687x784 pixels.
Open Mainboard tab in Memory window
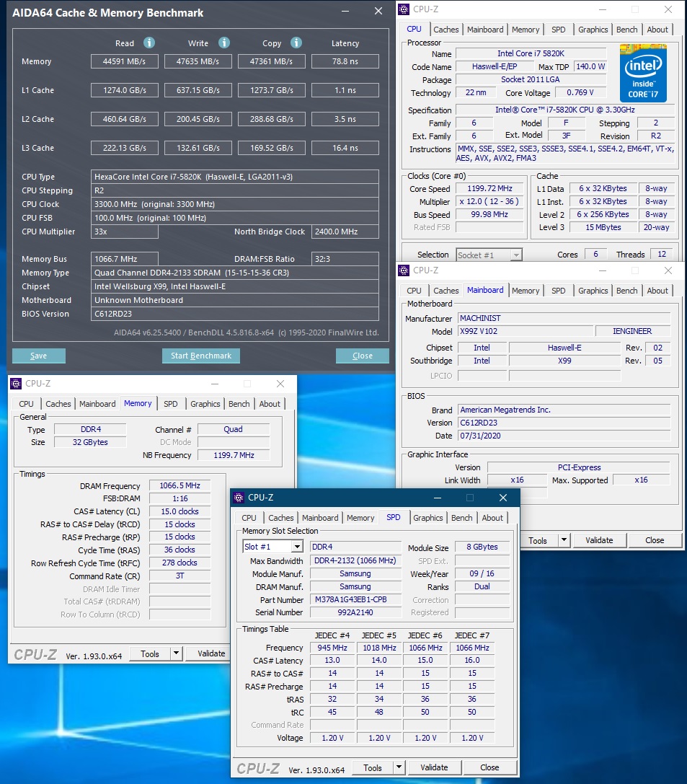[x=97, y=403]
